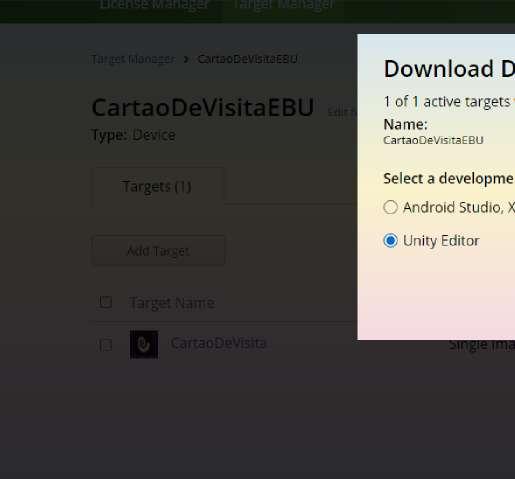Click the Add Target button
This screenshot has width=515, height=479.
click(158, 251)
